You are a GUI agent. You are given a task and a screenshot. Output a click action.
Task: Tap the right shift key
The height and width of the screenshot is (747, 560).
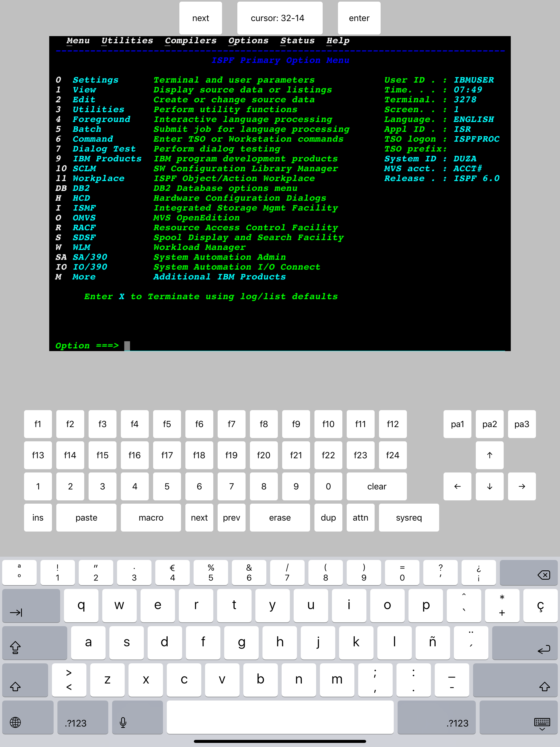point(515,680)
